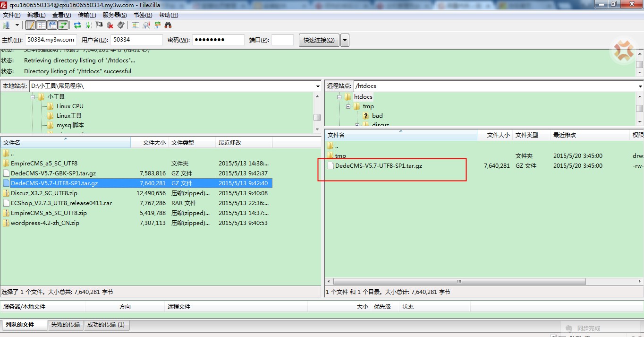644x337 pixels.
Task: Toggle transfer queue display button
Action: tap(63, 25)
